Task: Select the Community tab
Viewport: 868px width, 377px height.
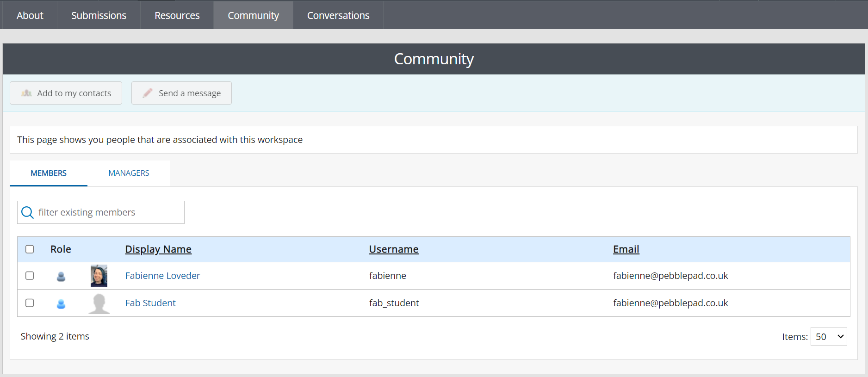Action: 254,15
